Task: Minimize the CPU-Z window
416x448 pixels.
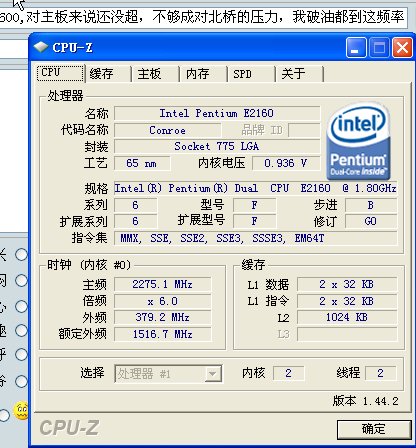Action: 356,48
